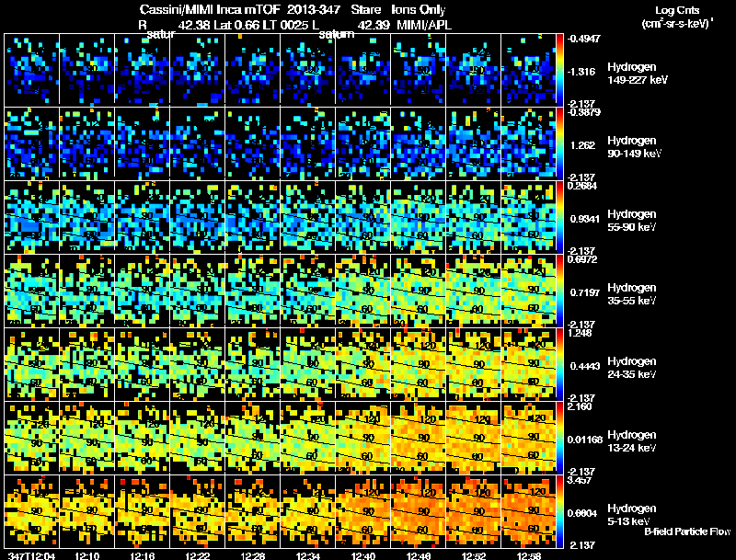Screen dimensions: 736x560
Task: Open the 5-13 keV panel at 12:04
Action: coord(31,511)
